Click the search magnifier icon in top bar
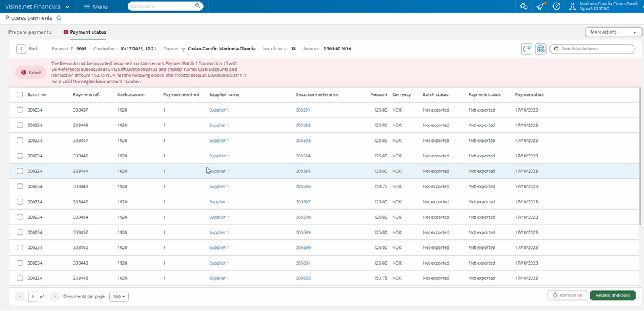This screenshot has height=311, width=644. pyautogui.click(x=197, y=6)
